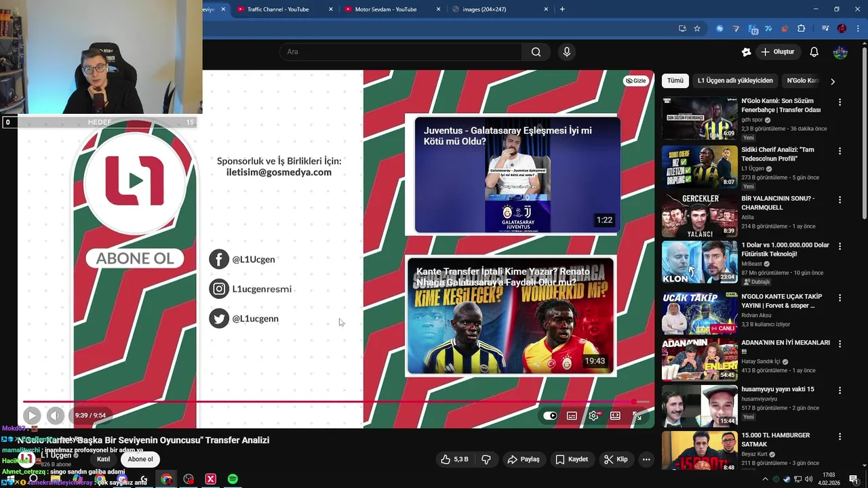Open options for N'Golo Kanté: Son Sözüm video
Viewport: 868px width, 488px height.
click(840, 102)
